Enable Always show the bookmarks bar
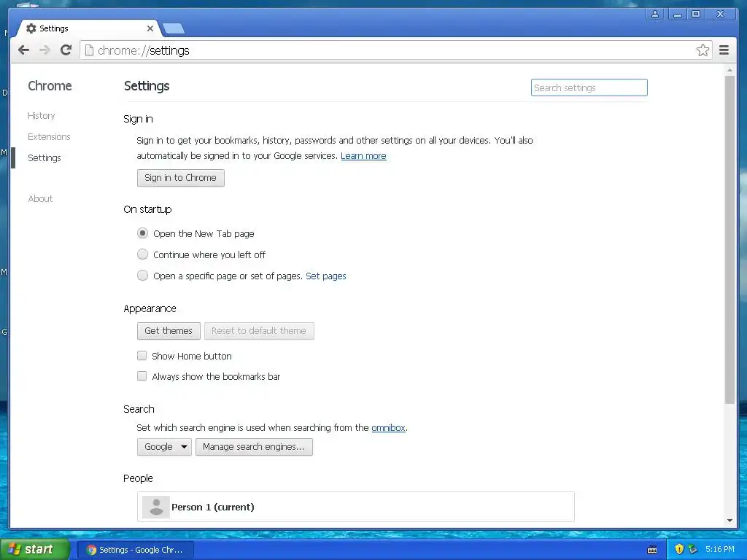The height and width of the screenshot is (560, 747). [142, 376]
